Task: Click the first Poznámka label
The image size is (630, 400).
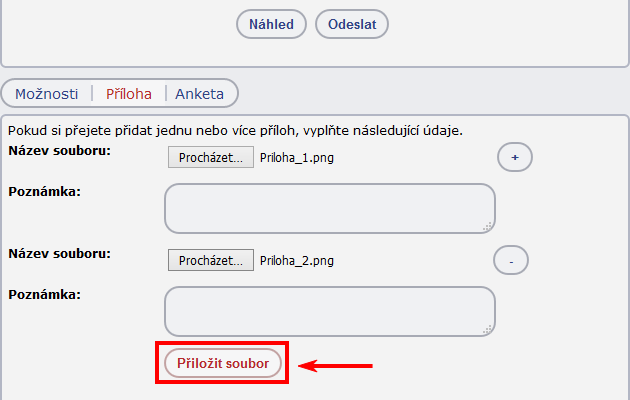Action: [x=45, y=192]
